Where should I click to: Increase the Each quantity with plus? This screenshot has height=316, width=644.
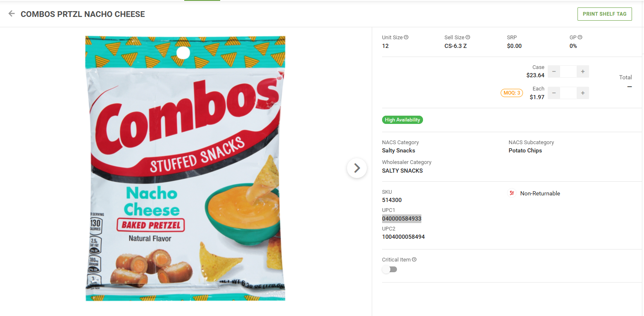(582, 93)
